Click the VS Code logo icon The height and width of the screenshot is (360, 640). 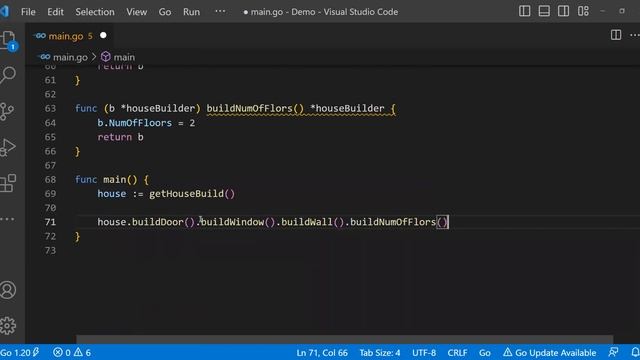pyautogui.click(x=4, y=11)
